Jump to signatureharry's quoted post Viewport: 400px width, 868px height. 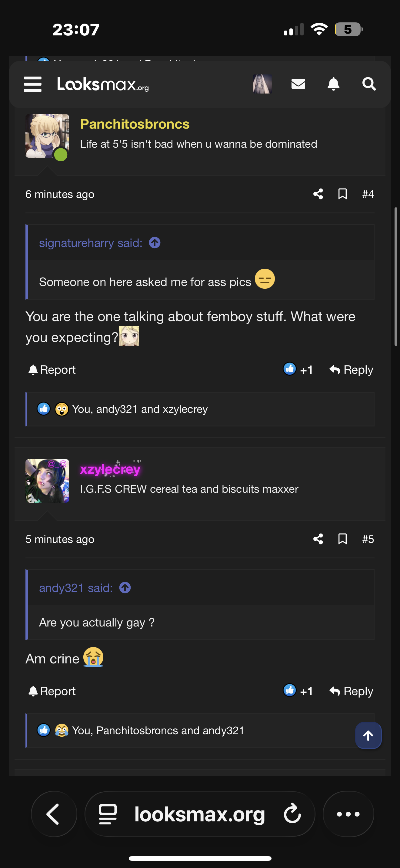155,243
